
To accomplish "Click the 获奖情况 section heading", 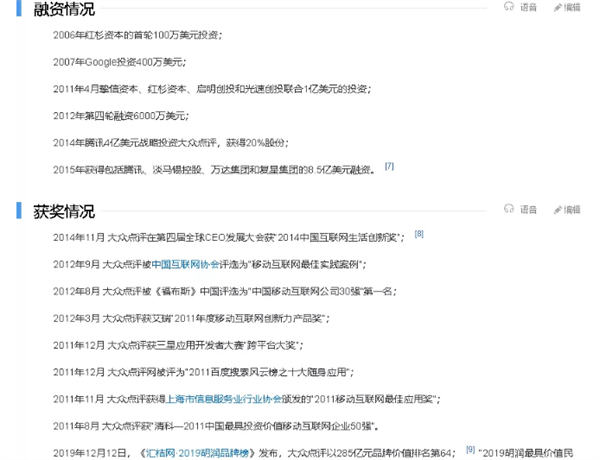I will 64,211.
